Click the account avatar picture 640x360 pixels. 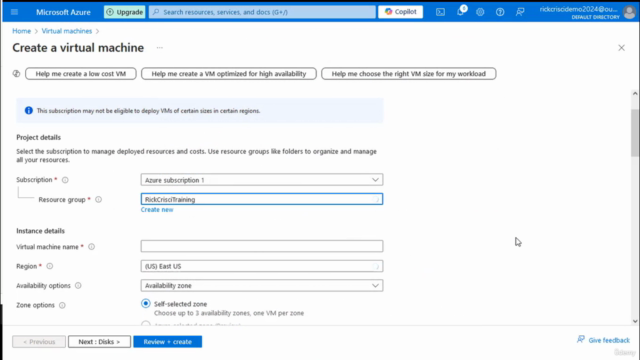pyautogui.click(x=629, y=12)
